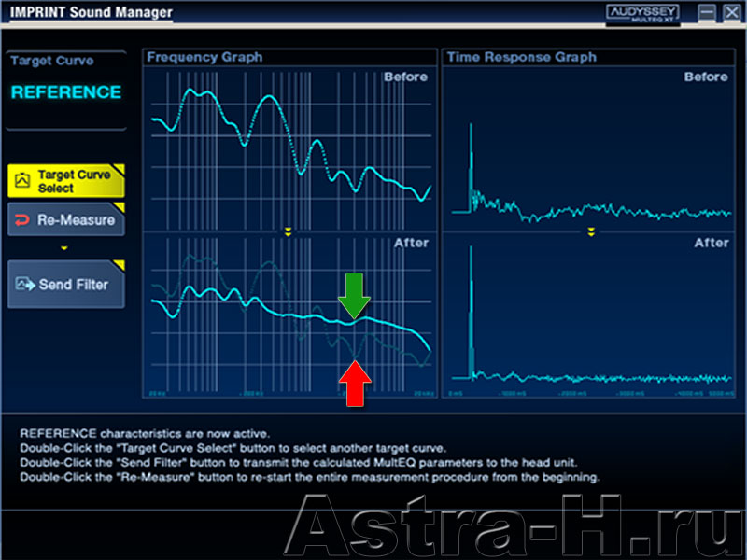Click the After frequency response graph
747x560 pixels.
coord(289,315)
